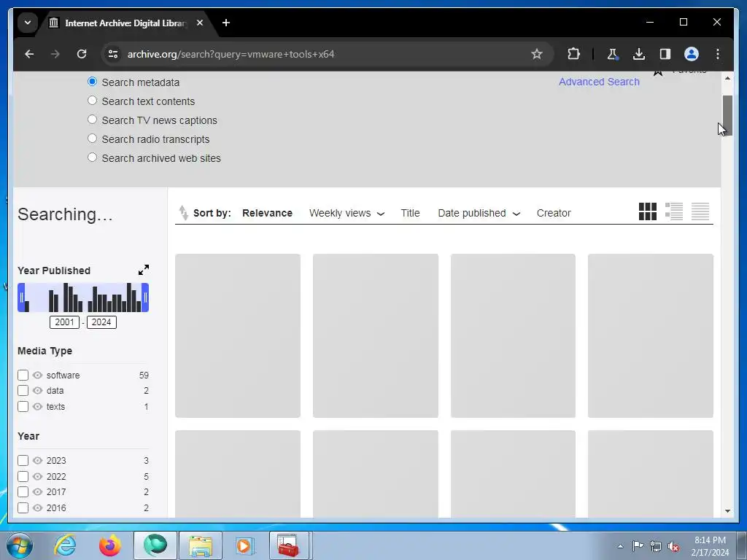Click the scrollbar down arrow

pos(727,511)
